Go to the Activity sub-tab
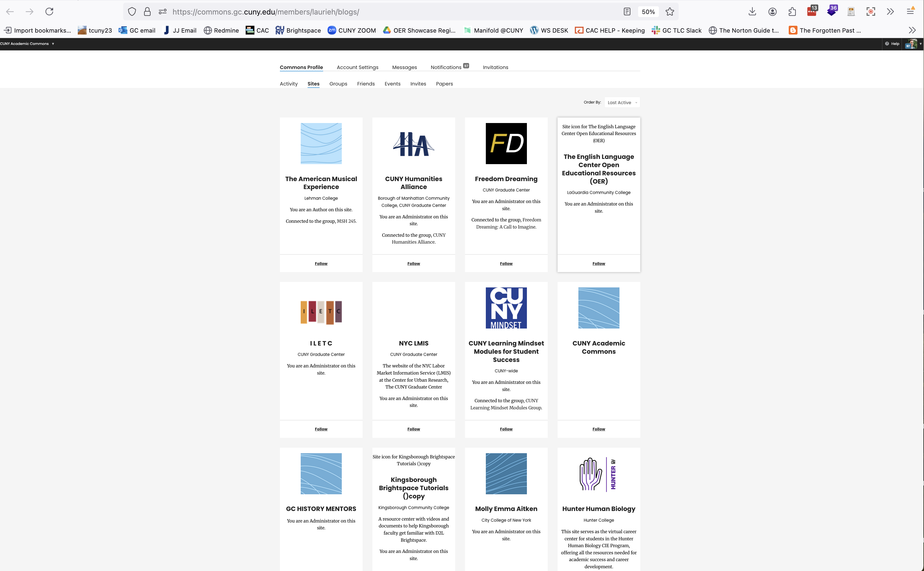 pyautogui.click(x=288, y=84)
